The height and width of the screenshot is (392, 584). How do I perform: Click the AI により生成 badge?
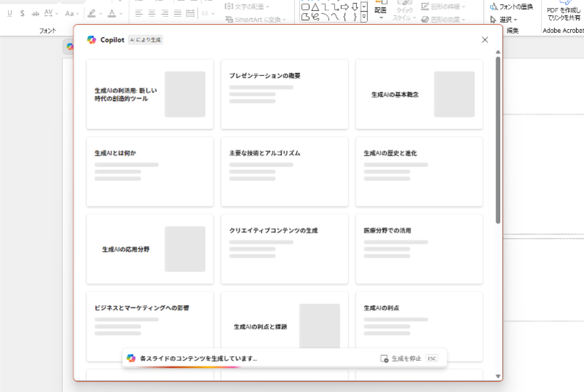(145, 40)
